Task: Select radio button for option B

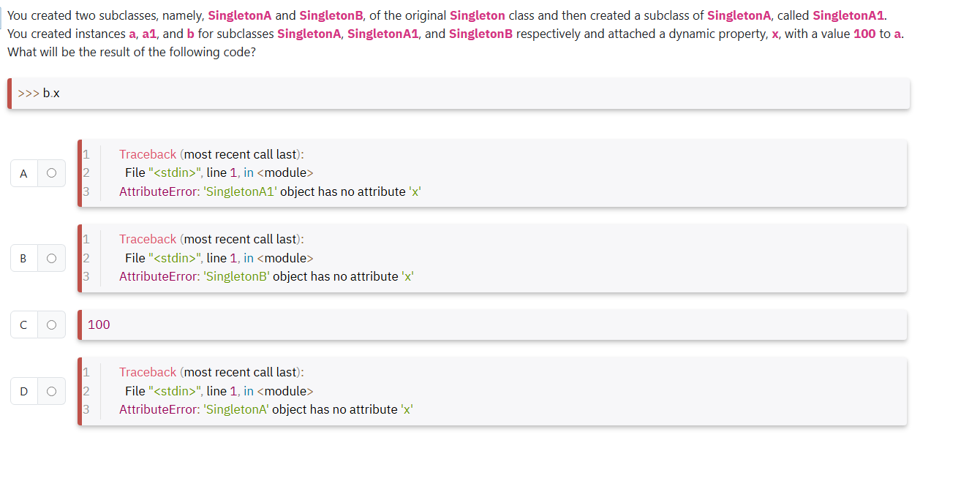Action: 51,258
